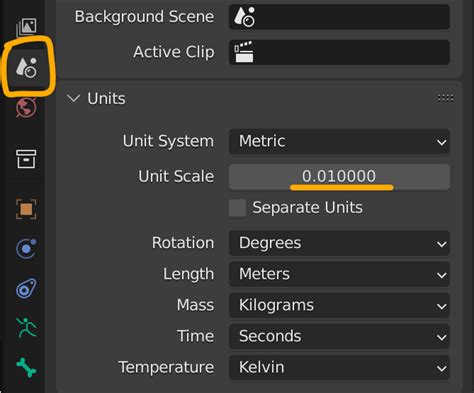Click the Active Clip selector field
Viewport: 474px width, 393px height.
click(x=339, y=52)
